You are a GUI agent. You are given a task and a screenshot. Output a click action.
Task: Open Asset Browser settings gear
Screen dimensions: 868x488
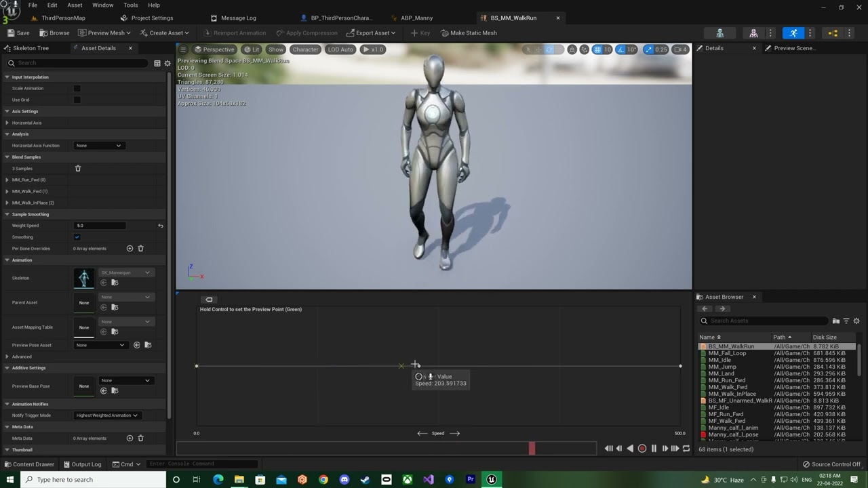856,321
